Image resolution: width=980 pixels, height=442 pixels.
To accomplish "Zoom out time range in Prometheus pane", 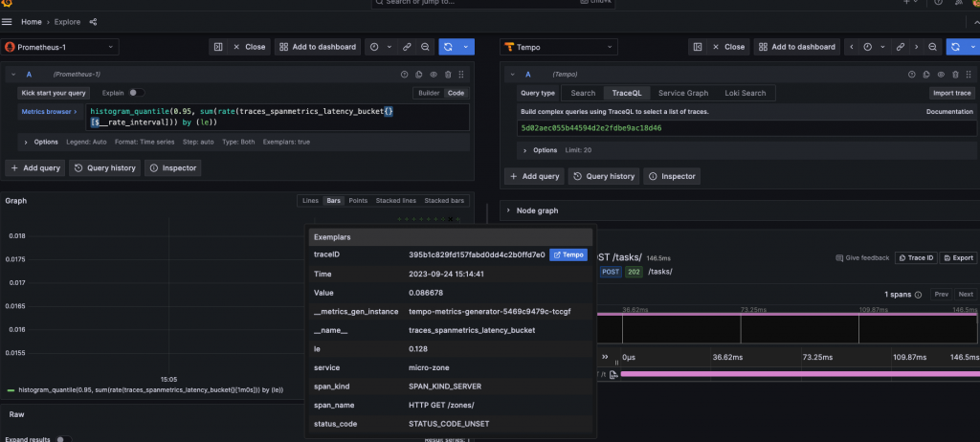I will (x=425, y=47).
